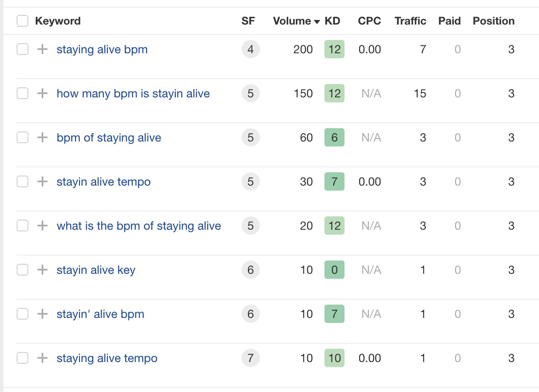Click plus icon next to 'stayin' alive bpm'
The image size is (539, 392).
point(42,314)
